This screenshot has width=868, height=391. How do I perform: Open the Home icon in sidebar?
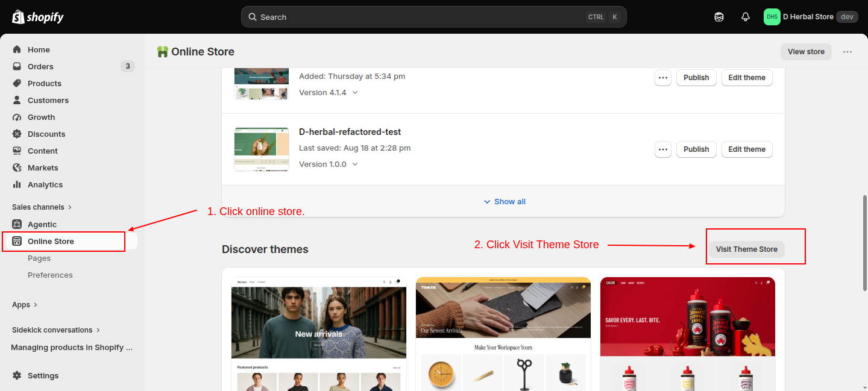[x=17, y=49]
